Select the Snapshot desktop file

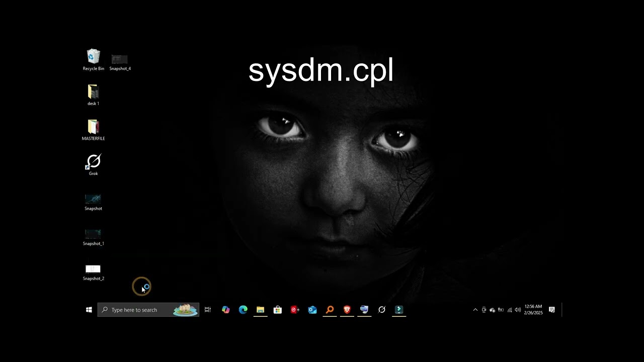[x=93, y=203]
